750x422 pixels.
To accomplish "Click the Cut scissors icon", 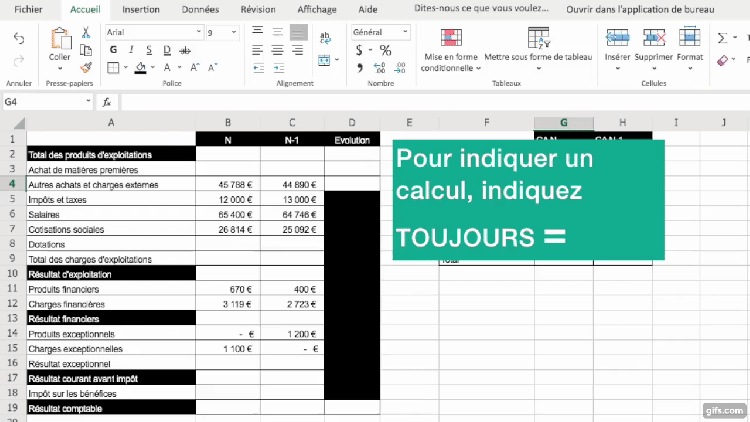I will [x=86, y=32].
